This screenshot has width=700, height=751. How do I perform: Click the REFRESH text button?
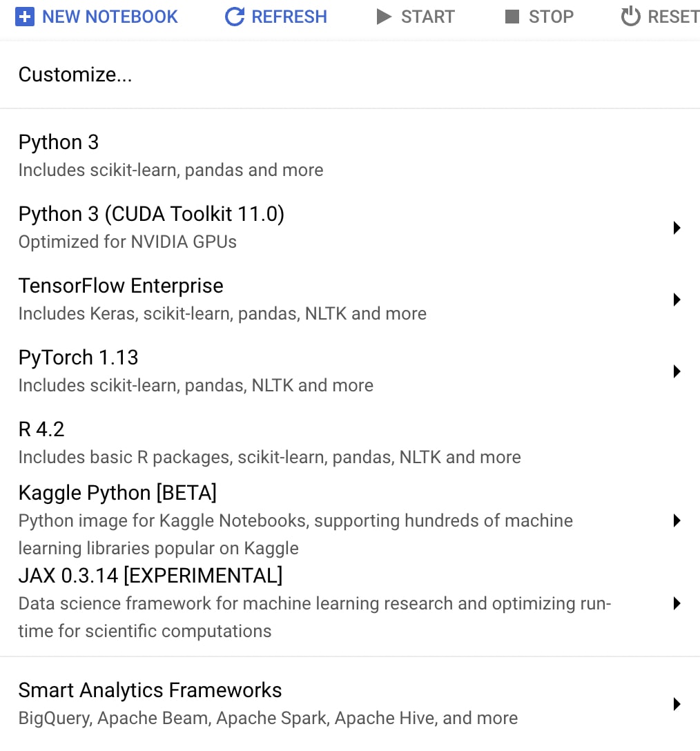click(x=289, y=17)
